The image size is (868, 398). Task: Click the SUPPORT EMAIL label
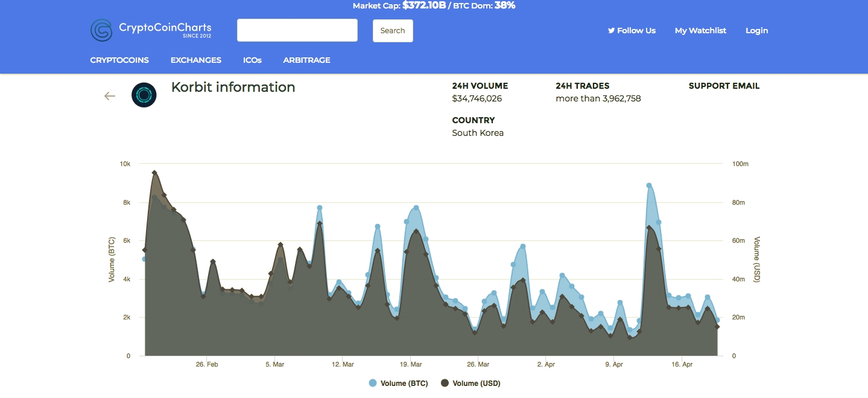point(724,86)
